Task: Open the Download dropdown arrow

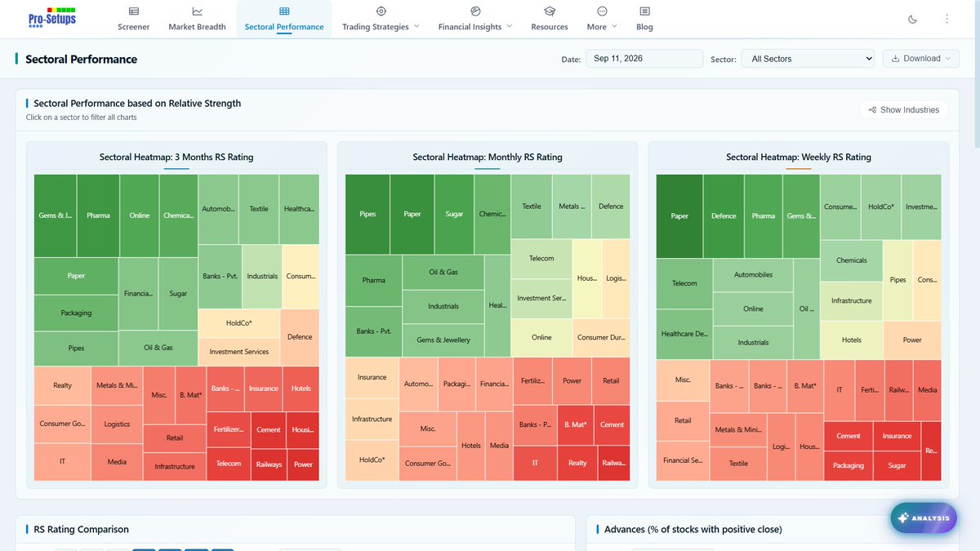Action: 949,59
